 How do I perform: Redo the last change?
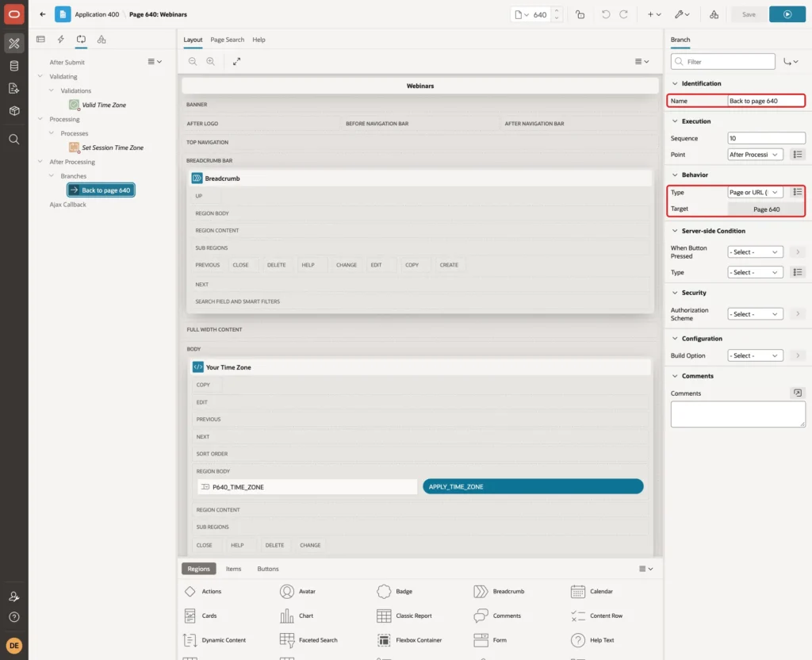[623, 14]
